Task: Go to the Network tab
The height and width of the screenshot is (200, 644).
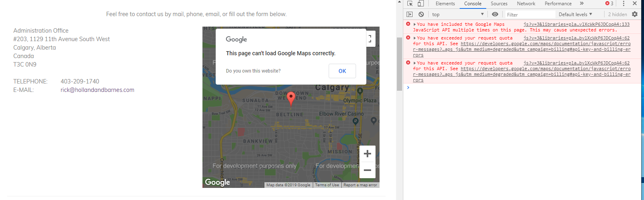Action: (526, 4)
